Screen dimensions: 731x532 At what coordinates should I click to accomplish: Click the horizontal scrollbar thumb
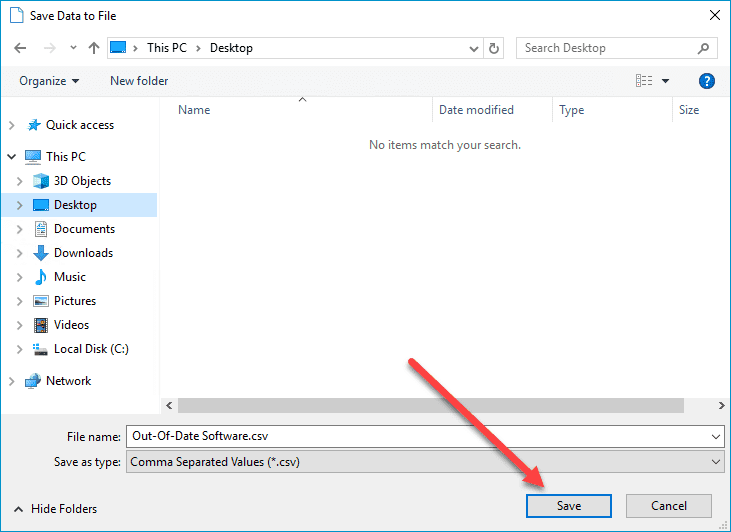click(431, 406)
